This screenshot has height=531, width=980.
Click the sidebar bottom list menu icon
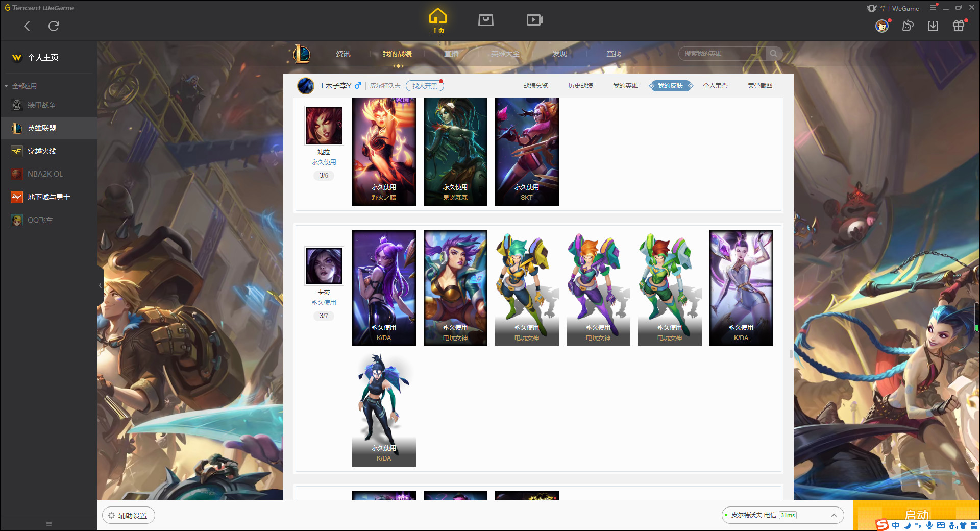coord(49,524)
